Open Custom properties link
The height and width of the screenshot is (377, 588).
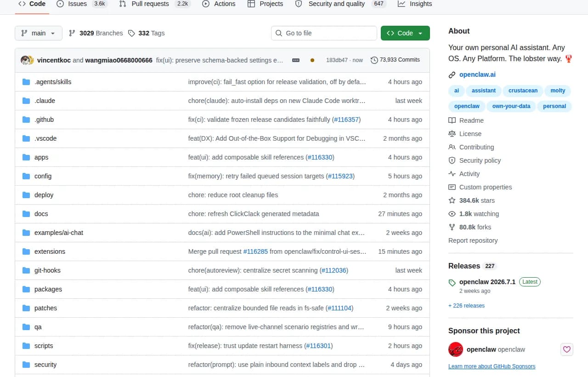[x=480, y=187]
